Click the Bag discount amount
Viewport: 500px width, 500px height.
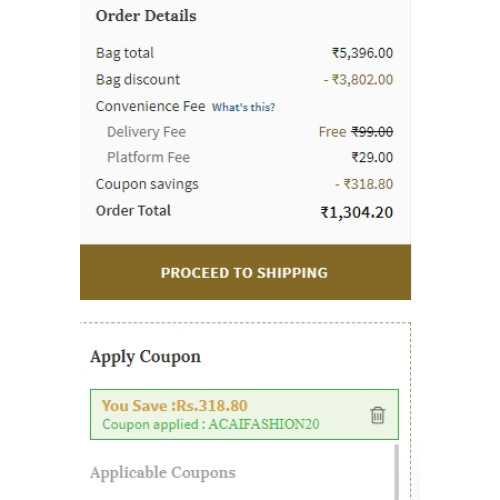(x=358, y=80)
